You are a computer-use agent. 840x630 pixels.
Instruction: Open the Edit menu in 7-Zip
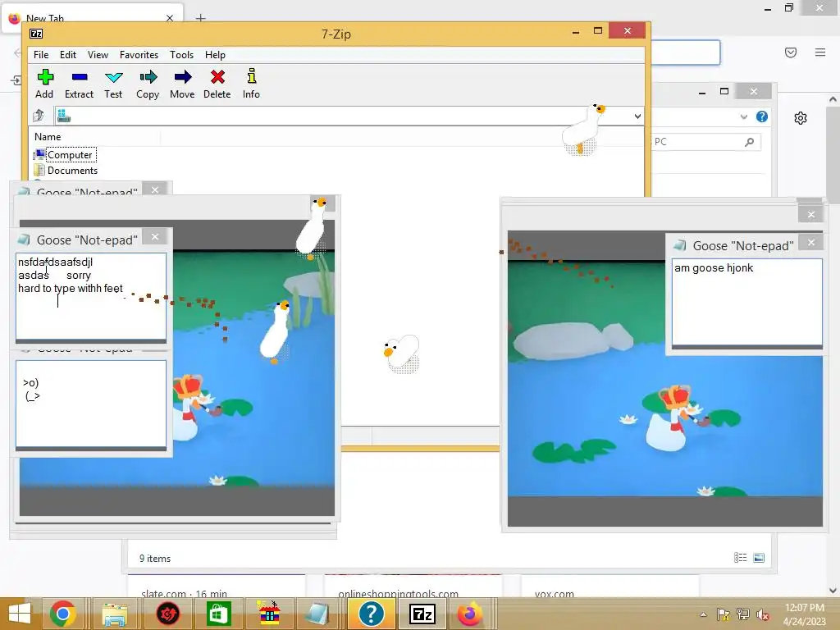[x=68, y=55]
